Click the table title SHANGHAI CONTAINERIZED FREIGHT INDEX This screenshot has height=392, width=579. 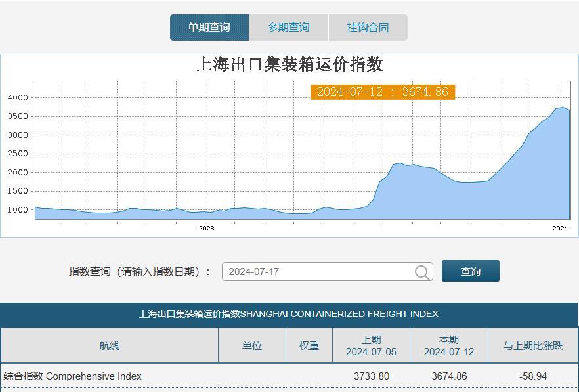(289, 314)
